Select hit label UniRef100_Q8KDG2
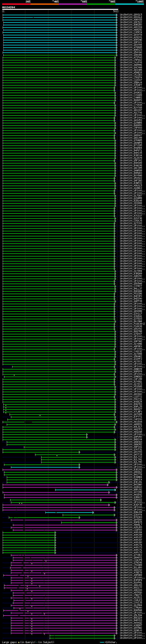 pos(131,472)
